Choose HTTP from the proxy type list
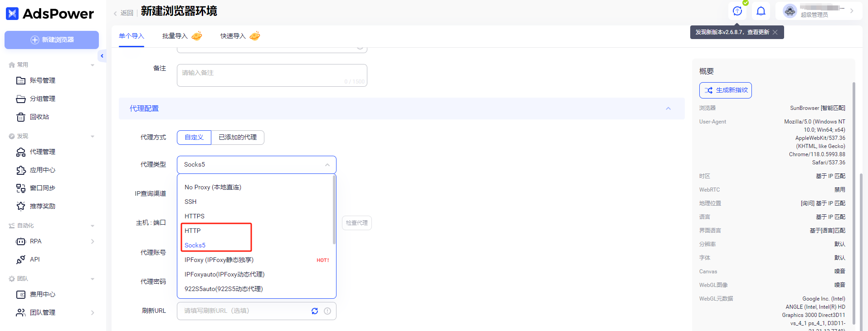This screenshot has width=868, height=331. coord(193,231)
